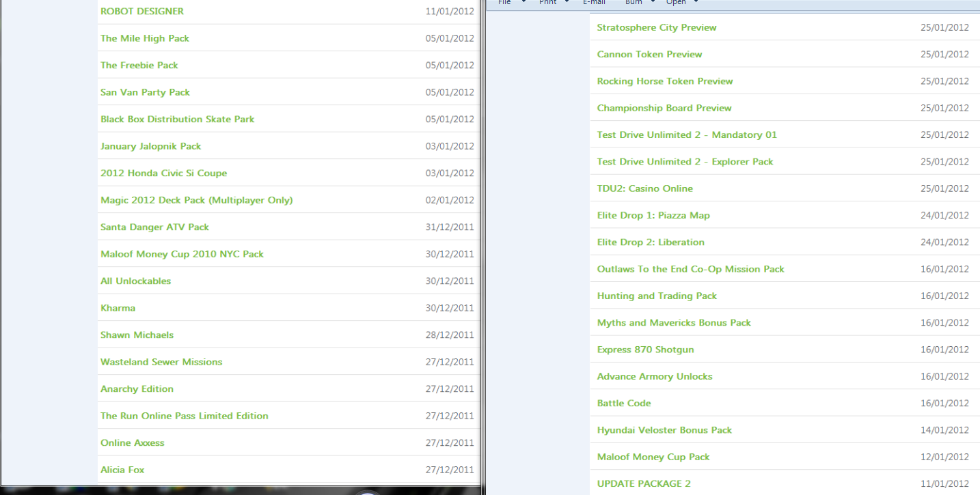Click 2012 Honda Civic Si Coupe
980x495 pixels.
coord(164,173)
